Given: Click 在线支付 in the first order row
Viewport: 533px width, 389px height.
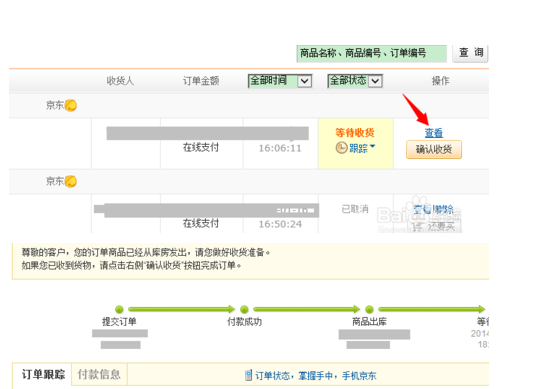Looking at the screenshot, I should (201, 148).
